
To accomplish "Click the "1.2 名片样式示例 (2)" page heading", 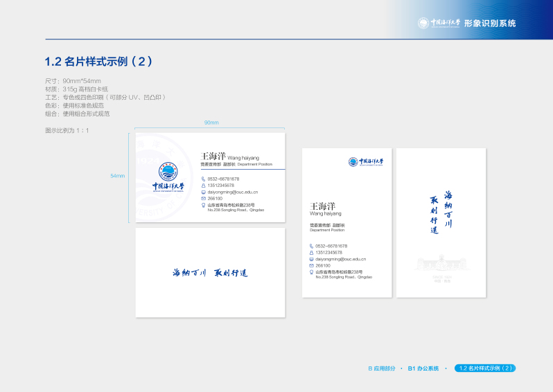I will (x=98, y=62).
